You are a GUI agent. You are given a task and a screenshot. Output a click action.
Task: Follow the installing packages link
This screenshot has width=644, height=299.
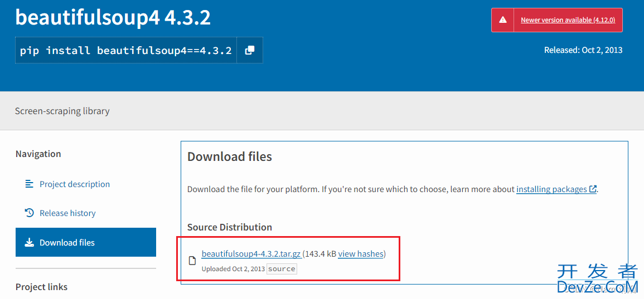pyautogui.click(x=551, y=189)
